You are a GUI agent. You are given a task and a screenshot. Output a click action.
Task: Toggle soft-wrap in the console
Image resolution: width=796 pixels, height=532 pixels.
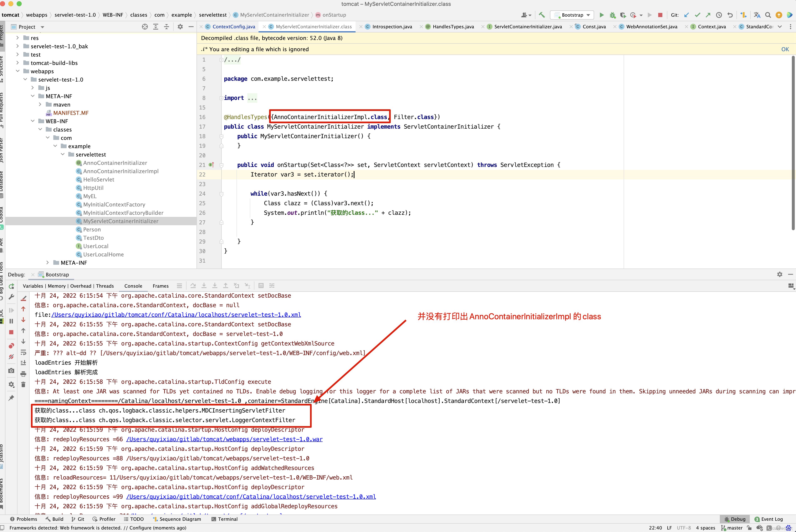23,352
